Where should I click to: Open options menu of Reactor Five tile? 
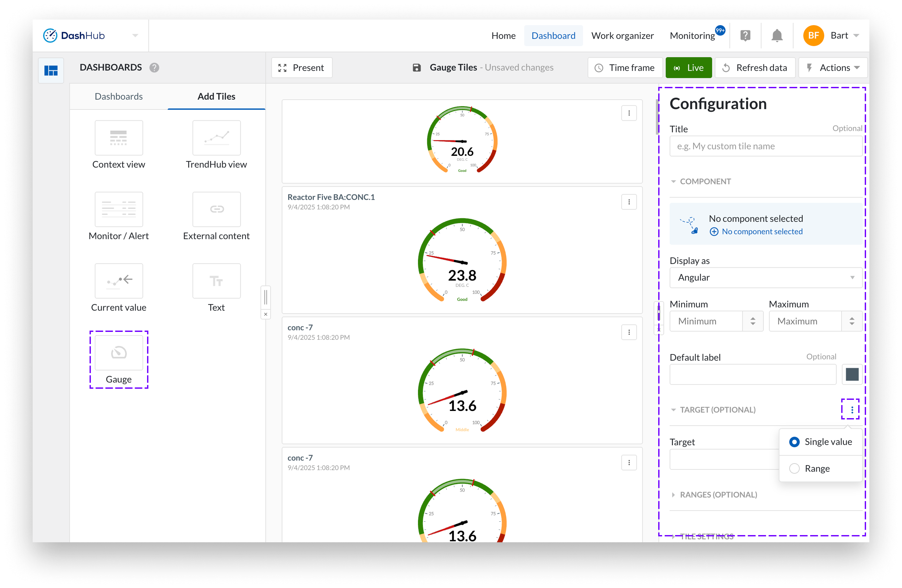(x=629, y=202)
